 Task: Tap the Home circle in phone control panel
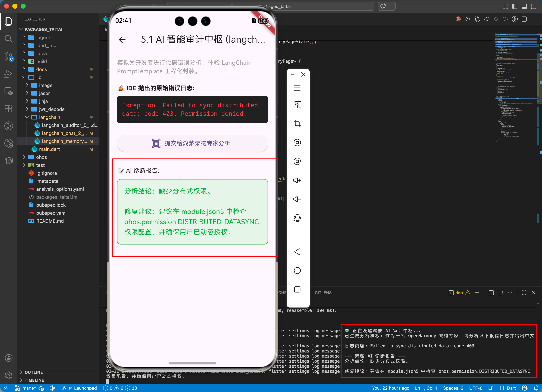click(297, 270)
